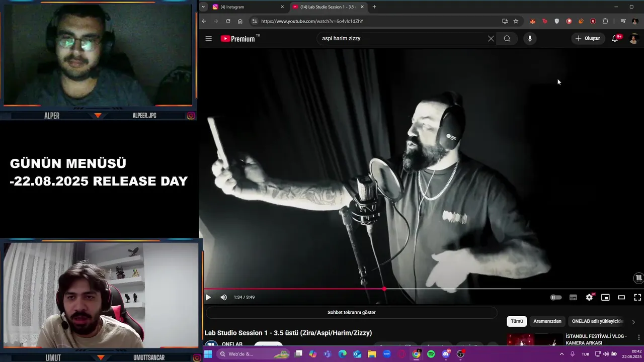Screen dimensions: 644x362
Task: Open the browser home page
Action: pyautogui.click(x=240, y=21)
